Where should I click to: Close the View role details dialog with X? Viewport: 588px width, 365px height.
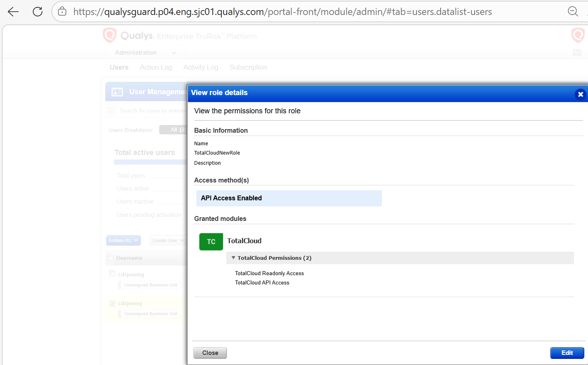coord(580,94)
